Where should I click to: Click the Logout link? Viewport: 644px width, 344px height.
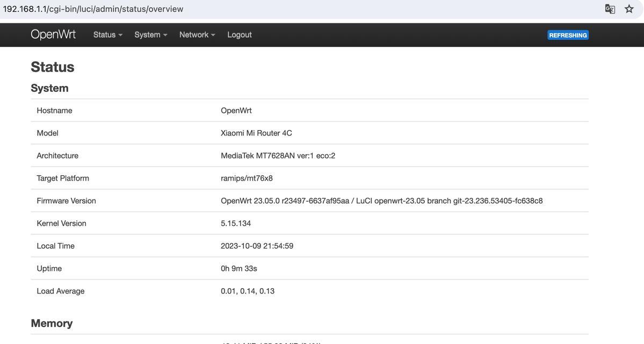click(x=240, y=35)
